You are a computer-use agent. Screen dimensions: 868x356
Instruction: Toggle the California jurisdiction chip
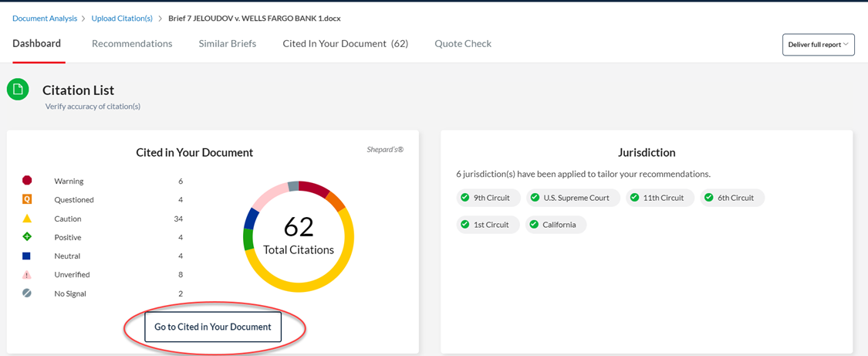click(556, 225)
